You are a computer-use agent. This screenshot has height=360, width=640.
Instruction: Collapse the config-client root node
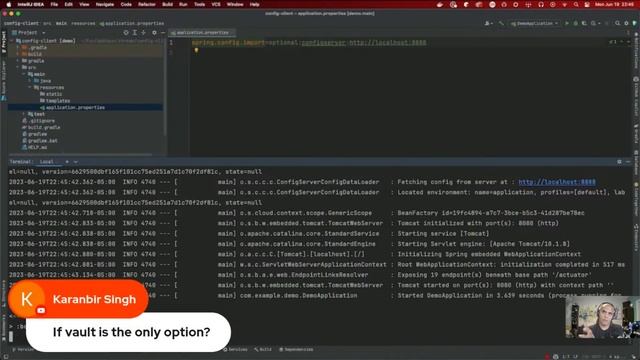tap(12, 41)
